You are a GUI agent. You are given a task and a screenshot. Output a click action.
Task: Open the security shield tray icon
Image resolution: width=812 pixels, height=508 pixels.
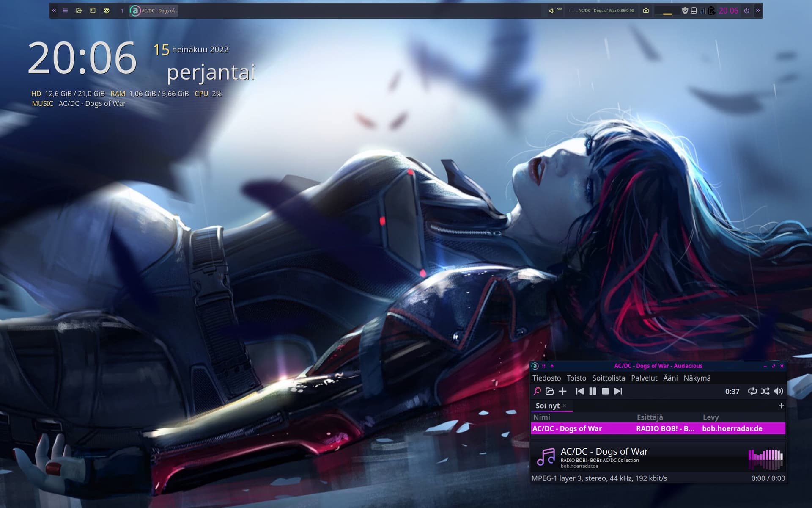pyautogui.click(x=685, y=11)
